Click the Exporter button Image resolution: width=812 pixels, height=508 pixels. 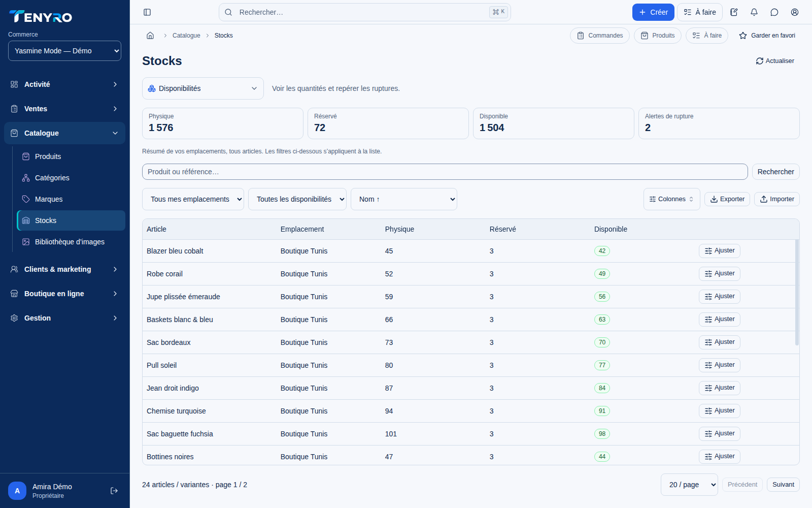click(x=727, y=199)
